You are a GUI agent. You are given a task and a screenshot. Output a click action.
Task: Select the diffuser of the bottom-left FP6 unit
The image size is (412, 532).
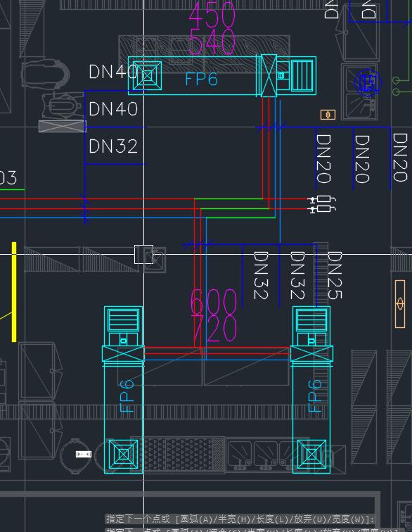click(124, 455)
